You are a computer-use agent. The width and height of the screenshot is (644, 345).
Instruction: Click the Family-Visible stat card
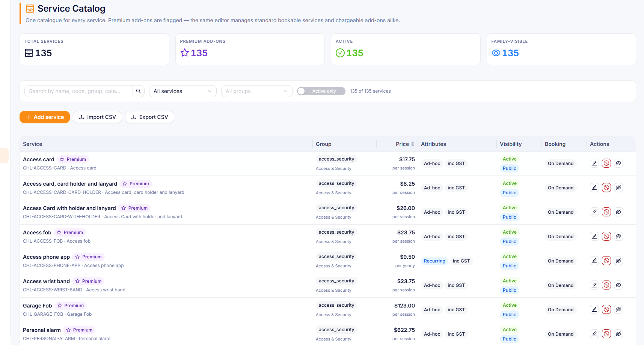click(x=561, y=49)
